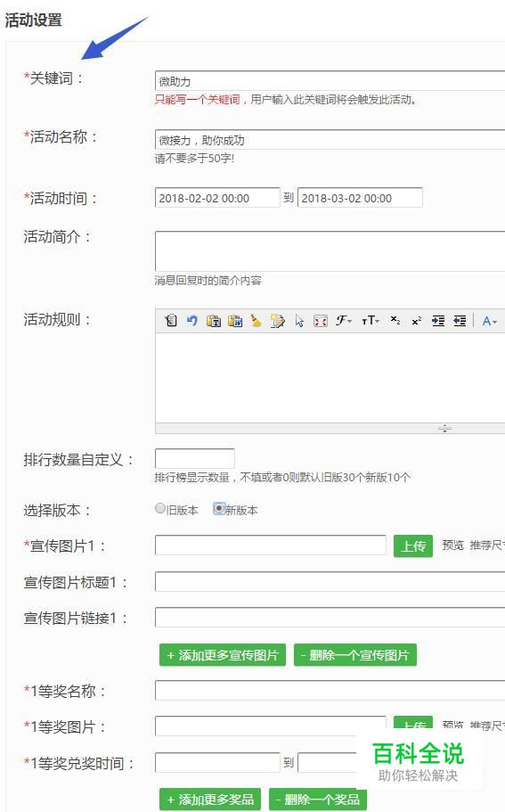Click the increase indent icon
The image size is (505, 812).
pos(438,321)
